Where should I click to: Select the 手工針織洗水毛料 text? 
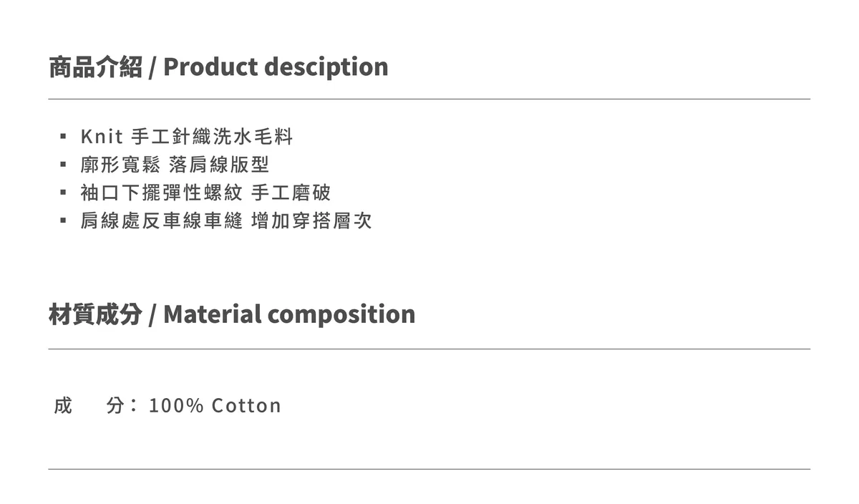pos(213,136)
